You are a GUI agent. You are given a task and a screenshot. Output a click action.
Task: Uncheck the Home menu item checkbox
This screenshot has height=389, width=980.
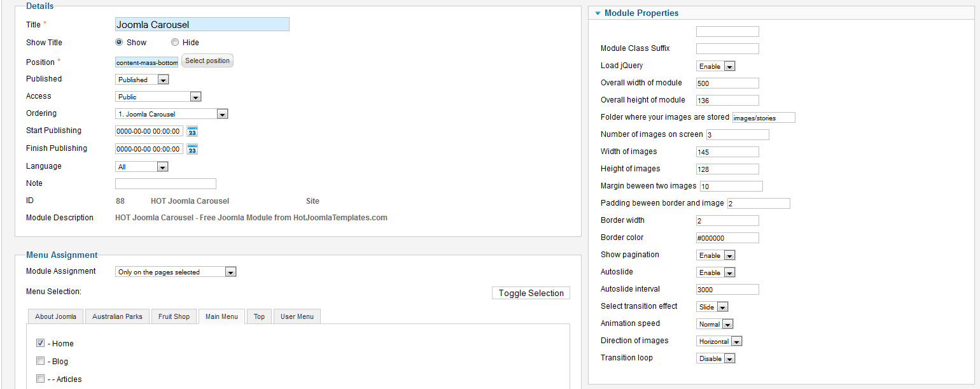[40, 343]
